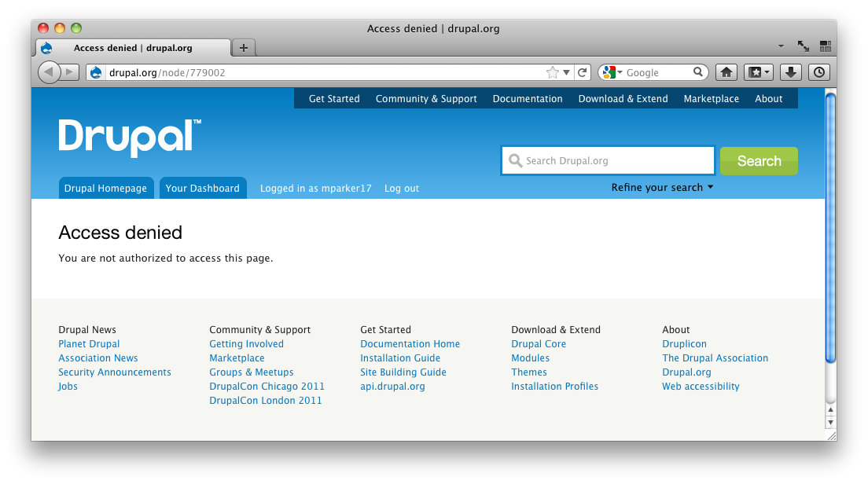Reload the current page
The height and width of the screenshot is (484, 868).
click(x=583, y=71)
